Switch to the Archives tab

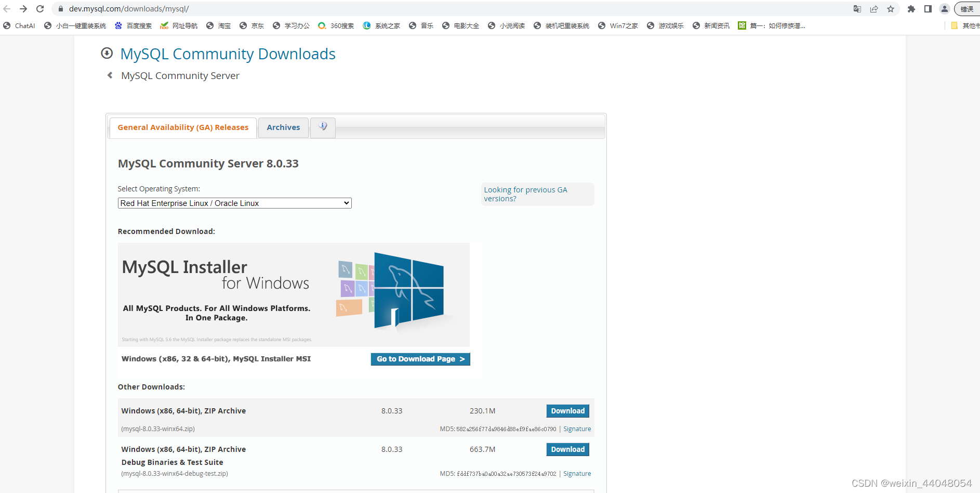(x=283, y=127)
